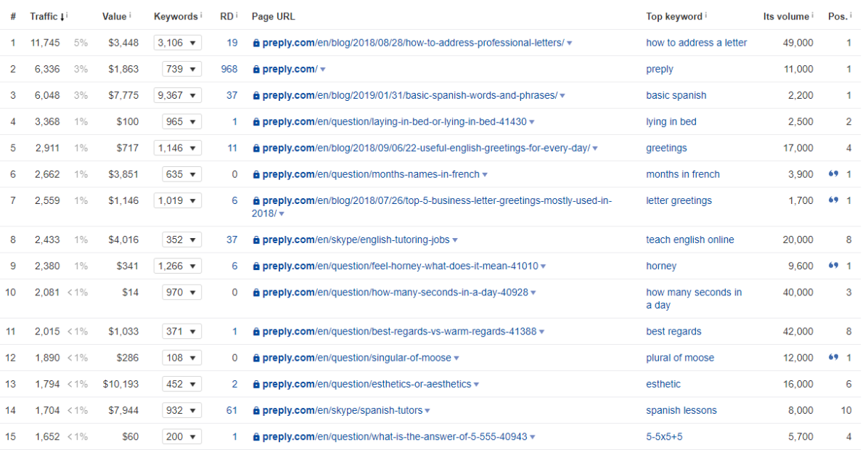Click the info icon next to Keywords header
This screenshot has height=450, width=868.
click(201, 15)
